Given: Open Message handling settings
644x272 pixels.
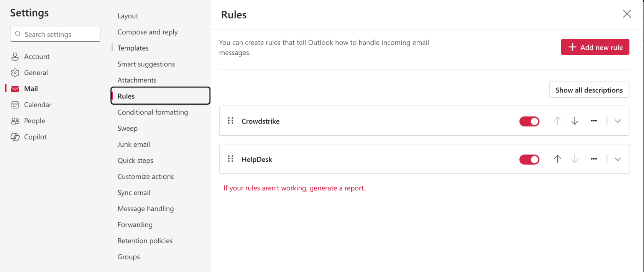Looking at the screenshot, I should (x=146, y=209).
